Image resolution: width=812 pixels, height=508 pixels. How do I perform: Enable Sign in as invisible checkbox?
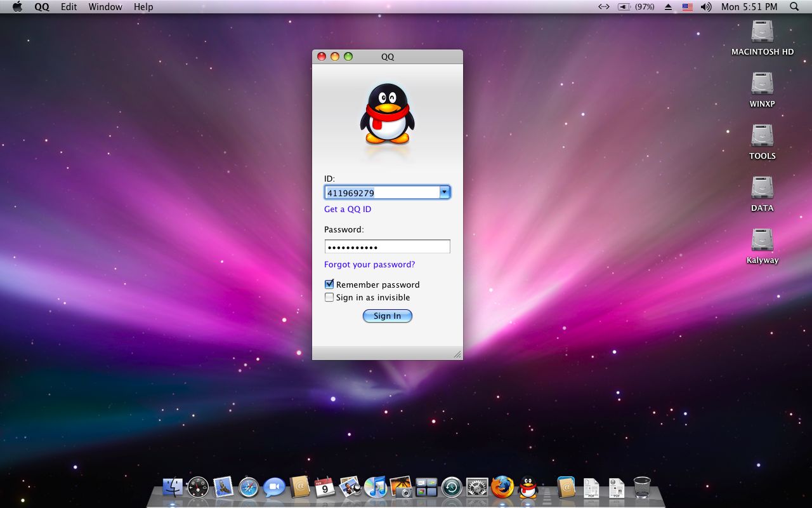(x=329, y=297)
